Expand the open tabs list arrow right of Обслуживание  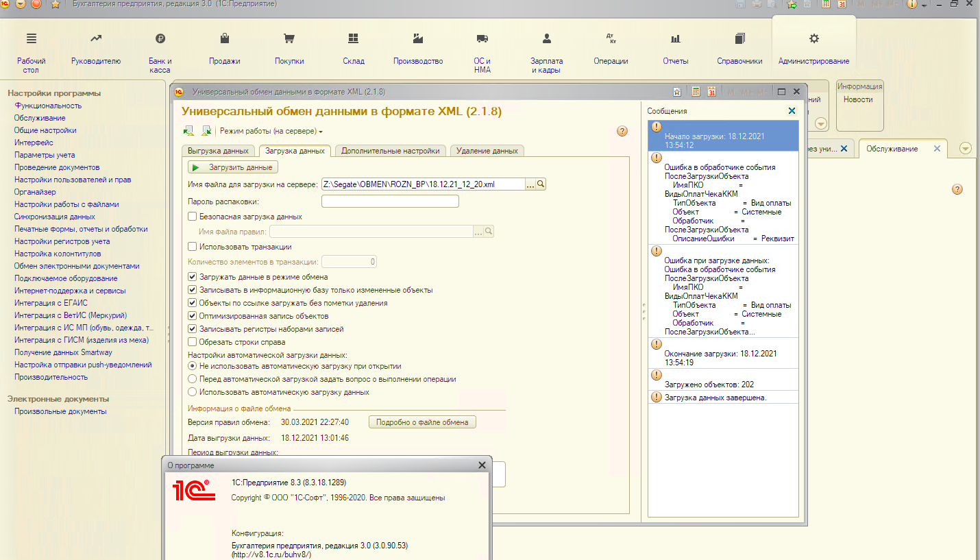(966, 149)
